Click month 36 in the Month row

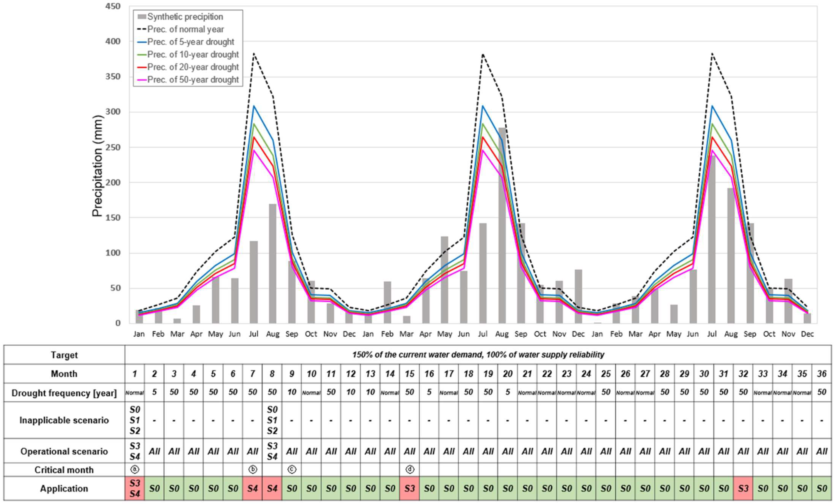(x=821, y=374)
